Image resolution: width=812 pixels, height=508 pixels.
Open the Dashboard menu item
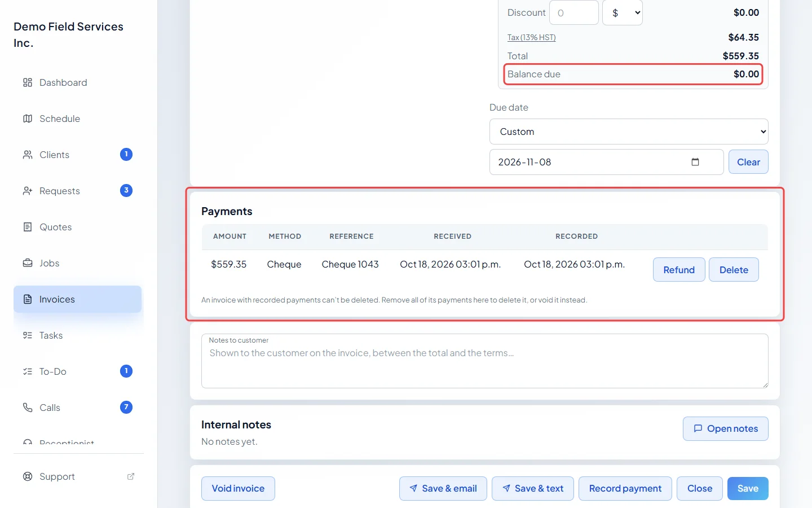[x=78, y=82]
